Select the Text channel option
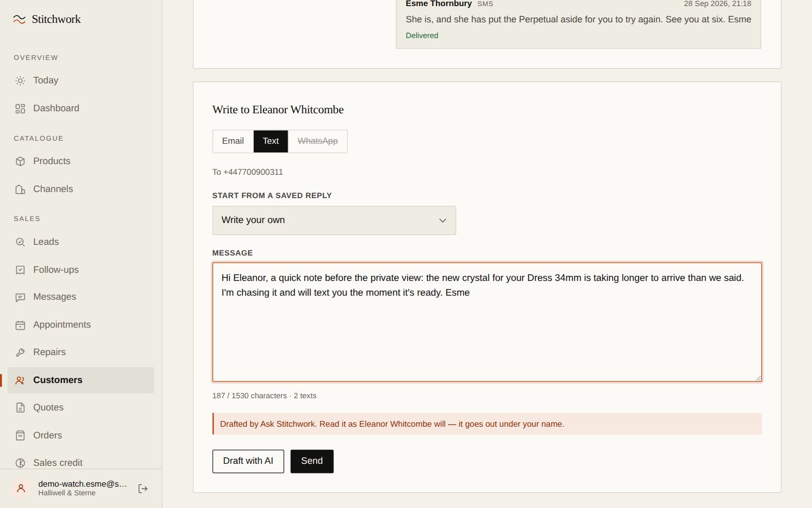812x508 pixels. [270, 141]
